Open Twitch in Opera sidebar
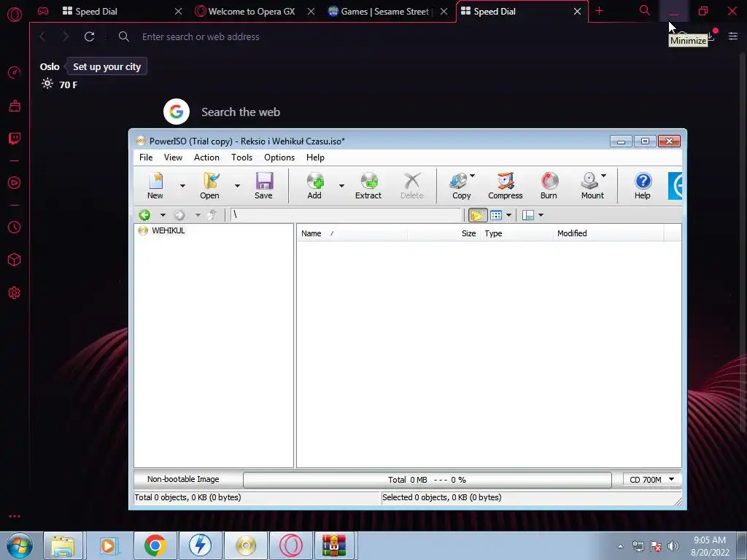This screenshot has height=560, width=747. pyautogui.click(x=15, y=139)
